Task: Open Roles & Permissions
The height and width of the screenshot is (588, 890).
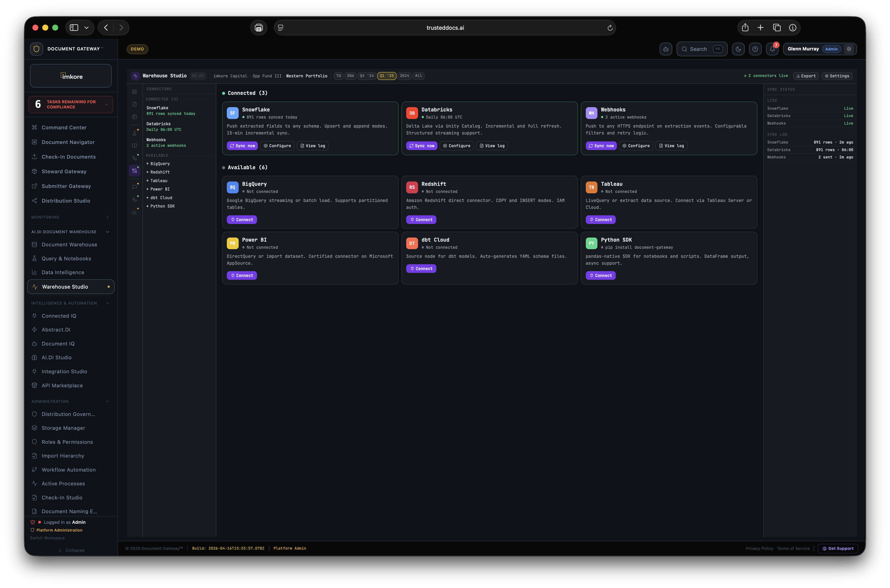Action: tap(71, 442)
